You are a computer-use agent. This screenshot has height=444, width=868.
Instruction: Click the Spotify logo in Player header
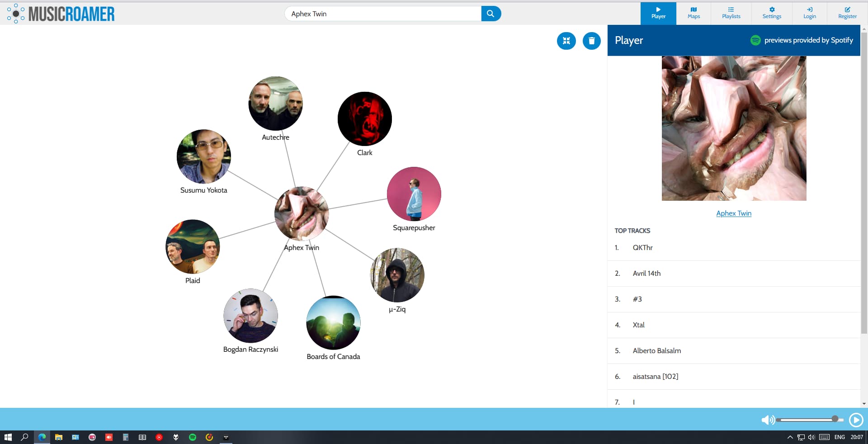[755, 40]
